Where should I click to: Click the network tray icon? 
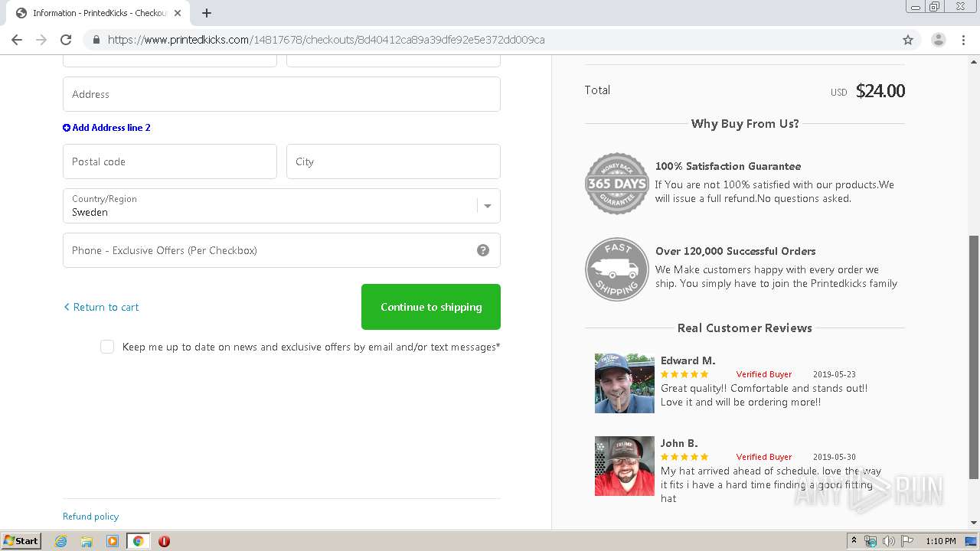871,541
